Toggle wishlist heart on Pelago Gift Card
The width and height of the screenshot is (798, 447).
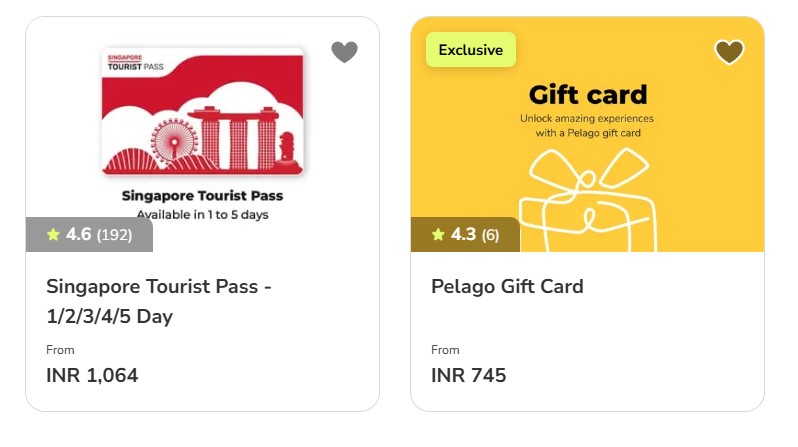(729, 52)
